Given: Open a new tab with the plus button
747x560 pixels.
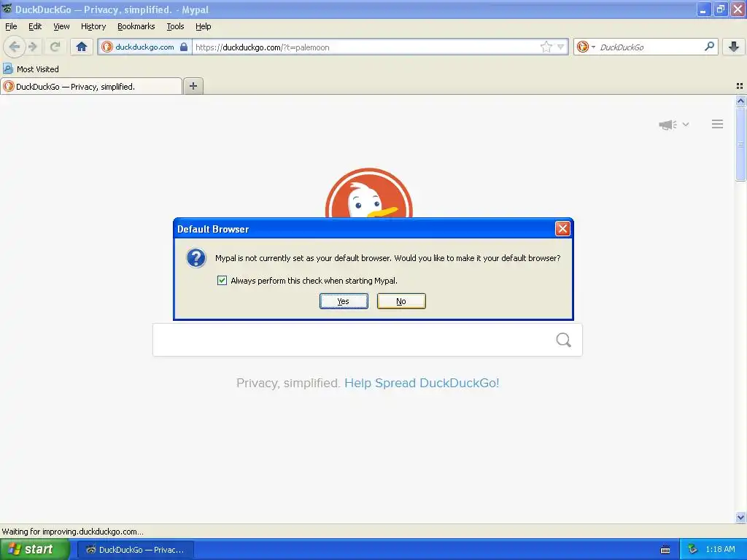Looking at the screenshot, I should [x=193, y=86].
